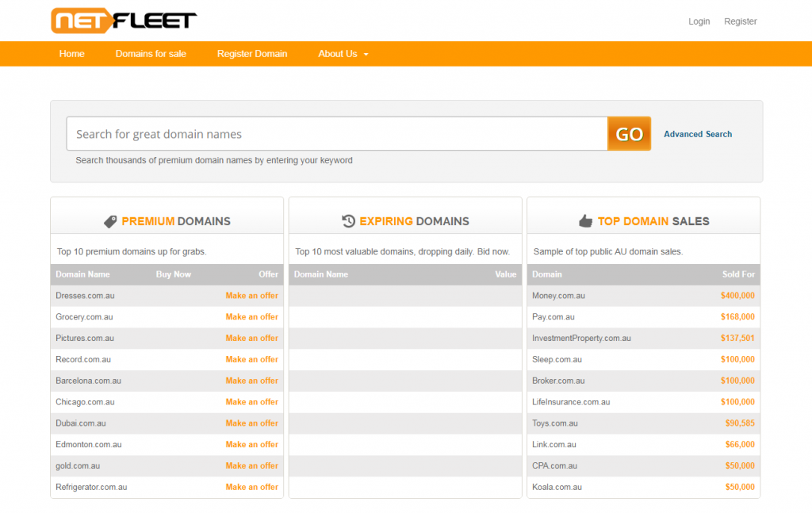Open the Domains for sale page
812x513 pixels.
[x=151, y=54]
